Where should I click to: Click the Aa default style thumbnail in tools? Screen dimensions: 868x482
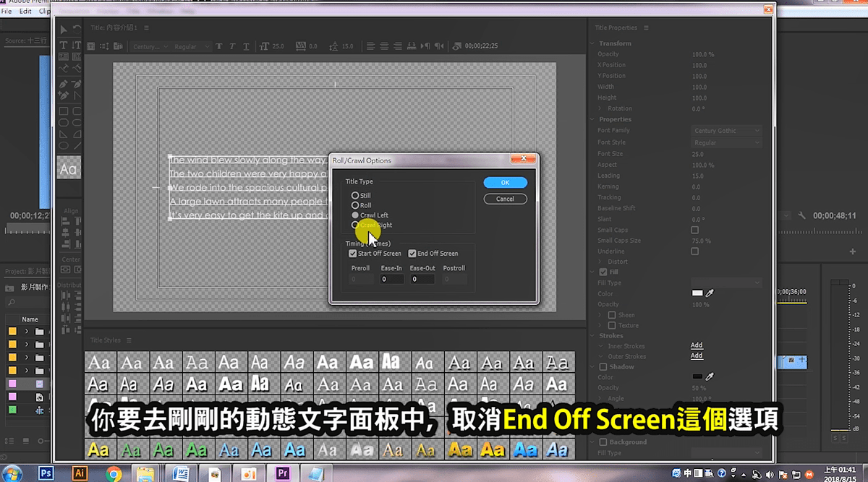pyautogui.click(x=69, y=168)
